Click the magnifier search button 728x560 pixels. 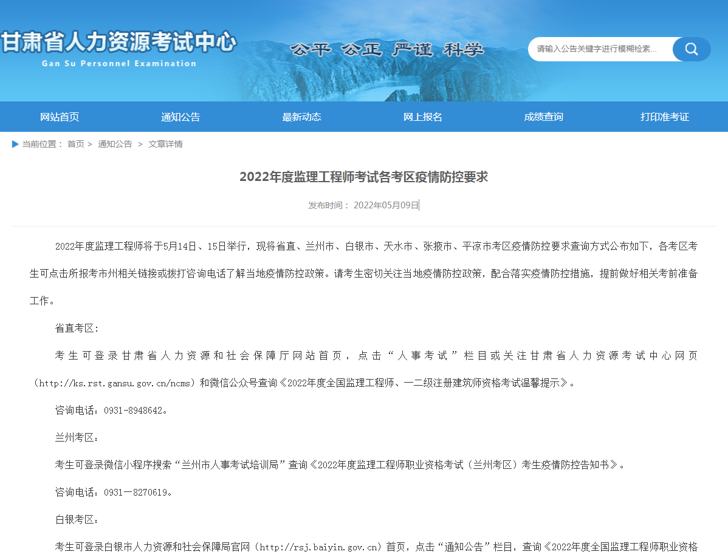point(691,49)
